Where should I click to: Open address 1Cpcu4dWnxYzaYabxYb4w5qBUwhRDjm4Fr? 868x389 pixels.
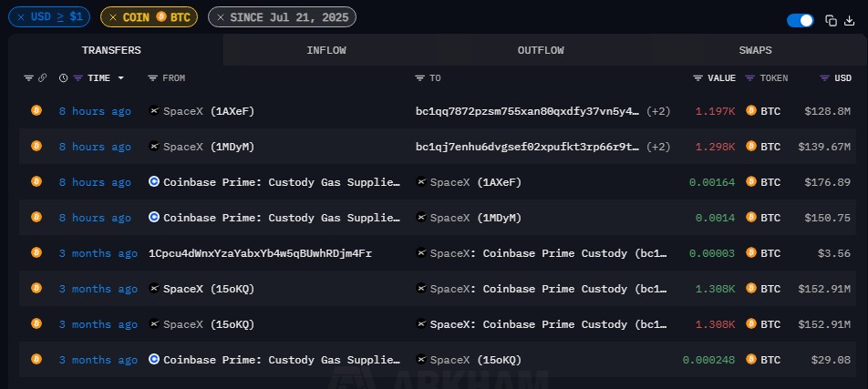[260, 253]
